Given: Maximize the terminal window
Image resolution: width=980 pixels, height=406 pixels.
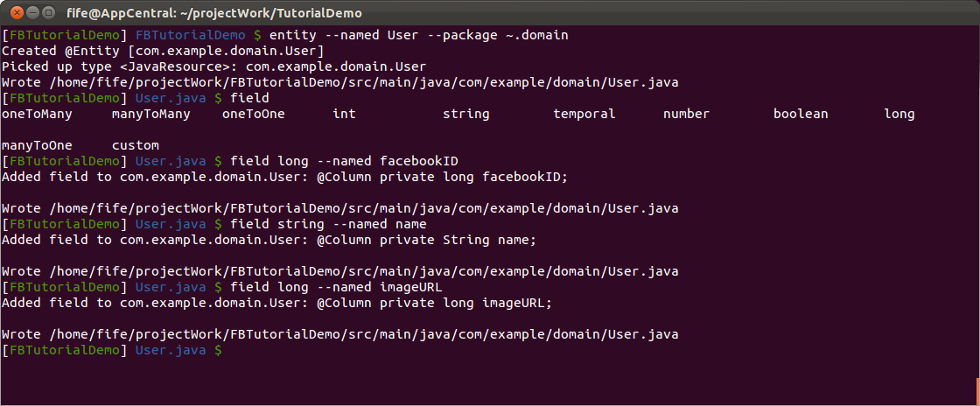Looking at the screenshot, I should tap(49, 12).
